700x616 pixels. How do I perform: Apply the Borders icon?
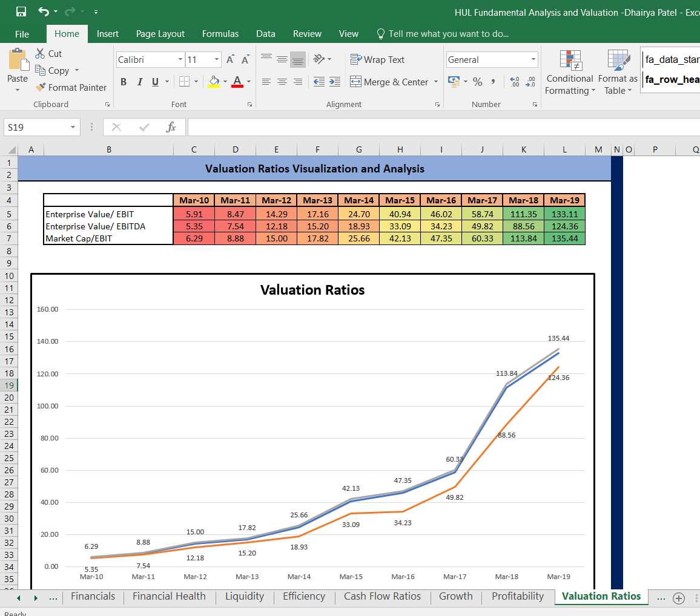[184, 82]
